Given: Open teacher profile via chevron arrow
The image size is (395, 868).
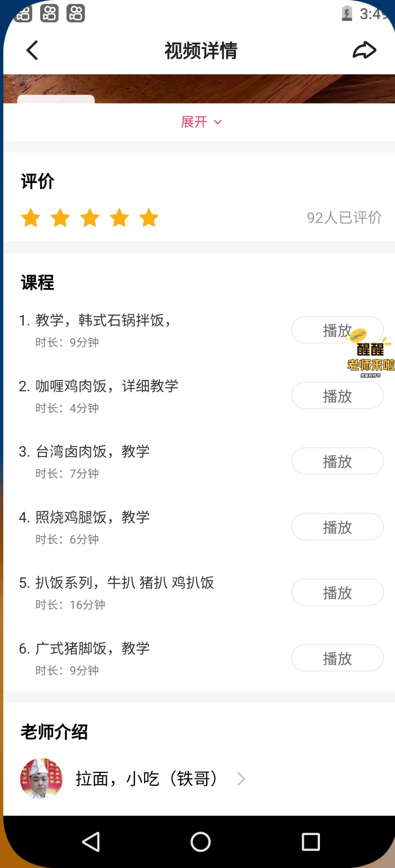Looking at the screenshot, I should 241,779.
